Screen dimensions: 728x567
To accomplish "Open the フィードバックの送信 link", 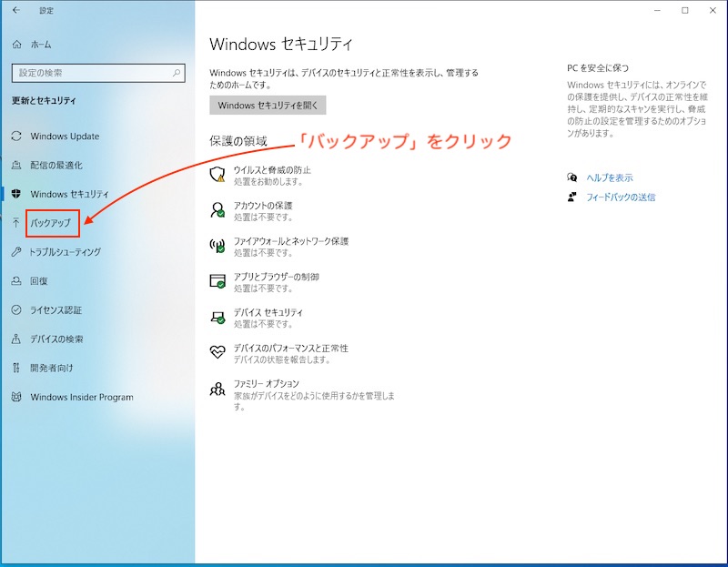I will (621, 197).
